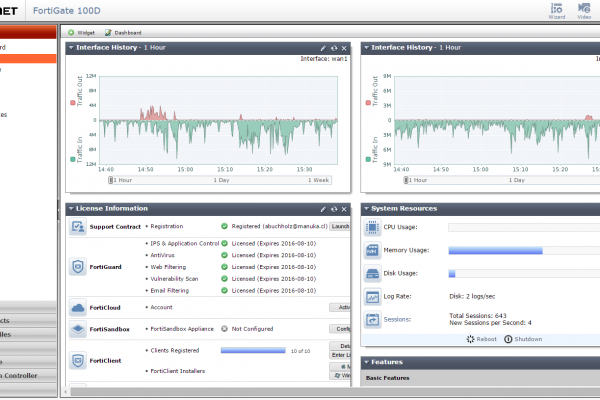Collapse the System Resources widget
The image size is (600, 400).
pos(367,209)
